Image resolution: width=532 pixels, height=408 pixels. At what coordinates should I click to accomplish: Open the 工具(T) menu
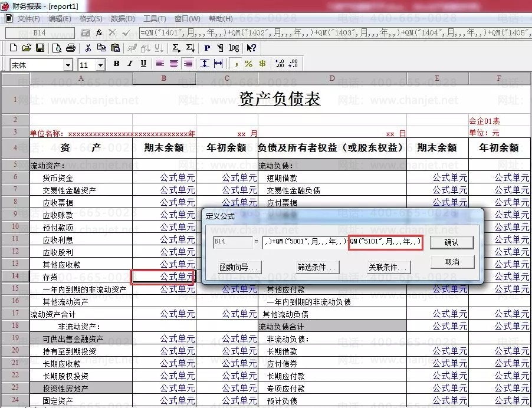154,18
